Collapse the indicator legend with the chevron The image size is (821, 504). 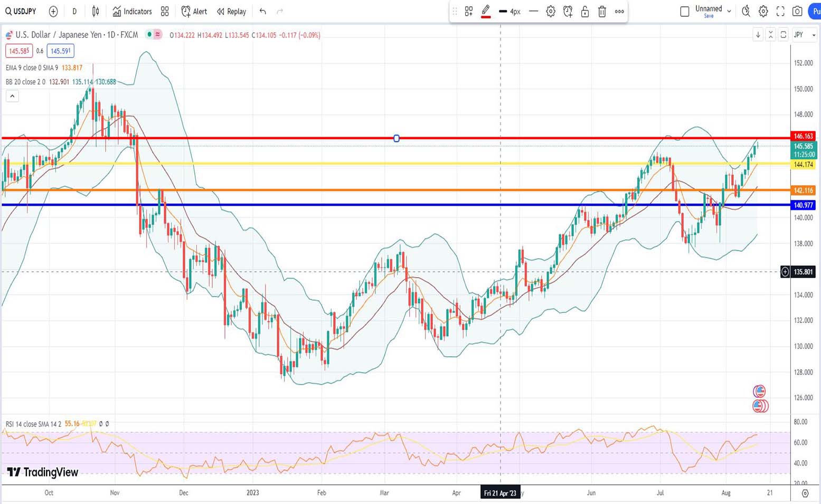tap(12, 96)
